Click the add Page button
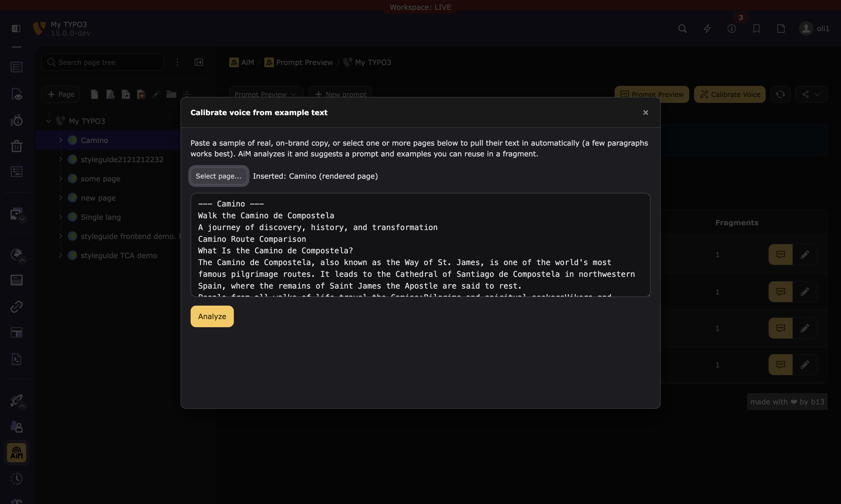The image size is (841, 504). (x=61, y=95)
